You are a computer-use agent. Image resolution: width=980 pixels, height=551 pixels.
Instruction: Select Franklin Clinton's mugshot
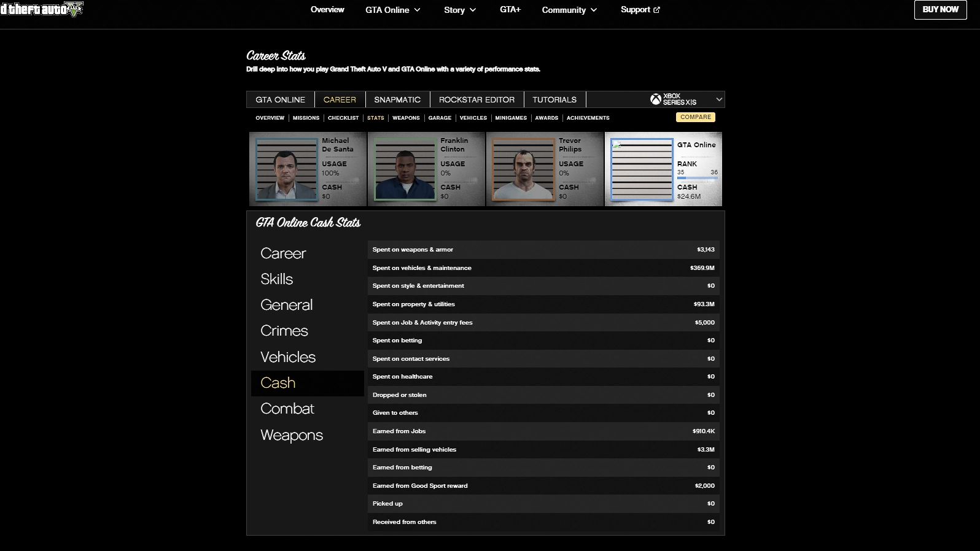point(405,169)
